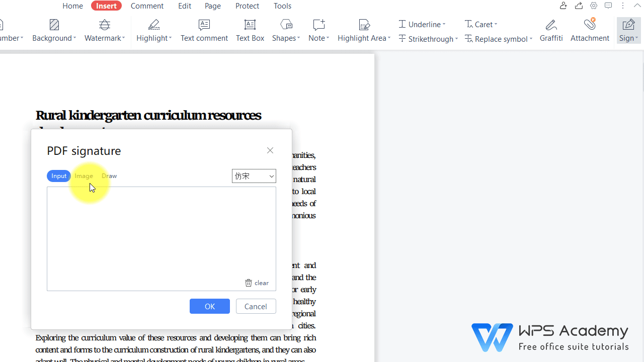Select the Watermark tool
Viewport: 644px width, 362px height.
tap(104, 30)
